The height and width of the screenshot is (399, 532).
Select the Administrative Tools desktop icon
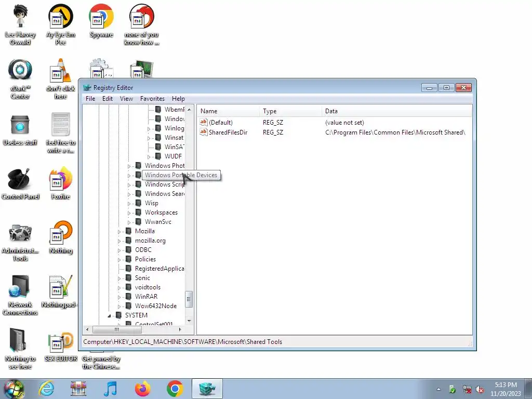coord(20,242)
